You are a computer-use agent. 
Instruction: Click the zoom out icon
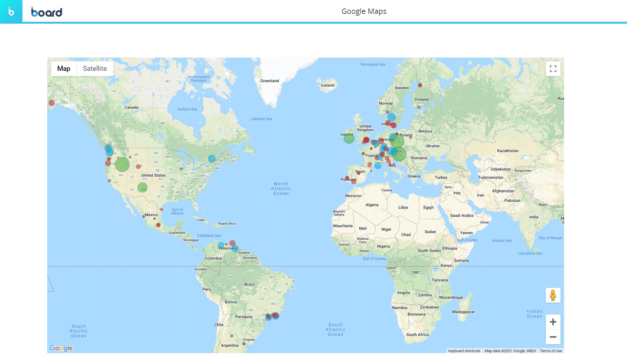(x=553, y=337)
